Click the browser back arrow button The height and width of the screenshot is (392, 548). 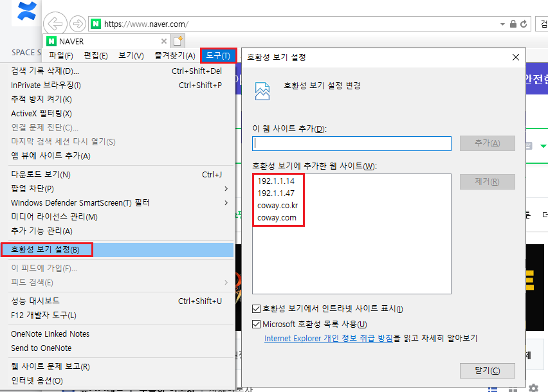[x=55, y=24]
